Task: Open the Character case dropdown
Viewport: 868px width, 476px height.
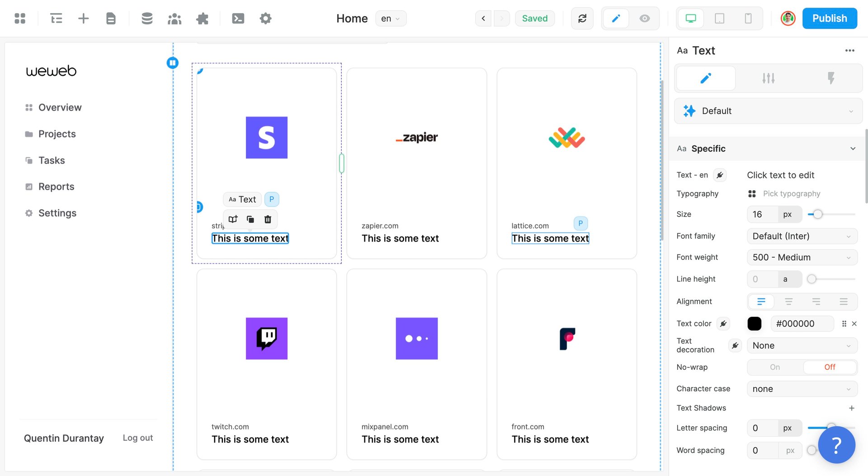Action: pos(802,389)
